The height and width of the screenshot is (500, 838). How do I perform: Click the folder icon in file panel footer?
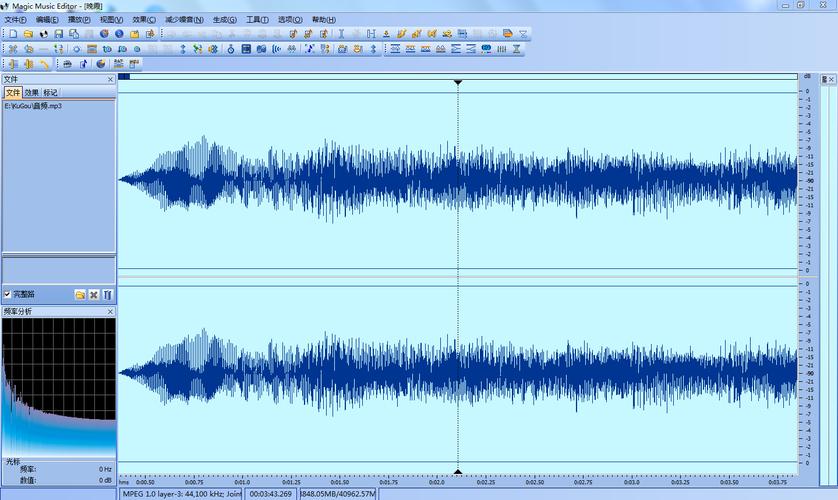(80, 295)
